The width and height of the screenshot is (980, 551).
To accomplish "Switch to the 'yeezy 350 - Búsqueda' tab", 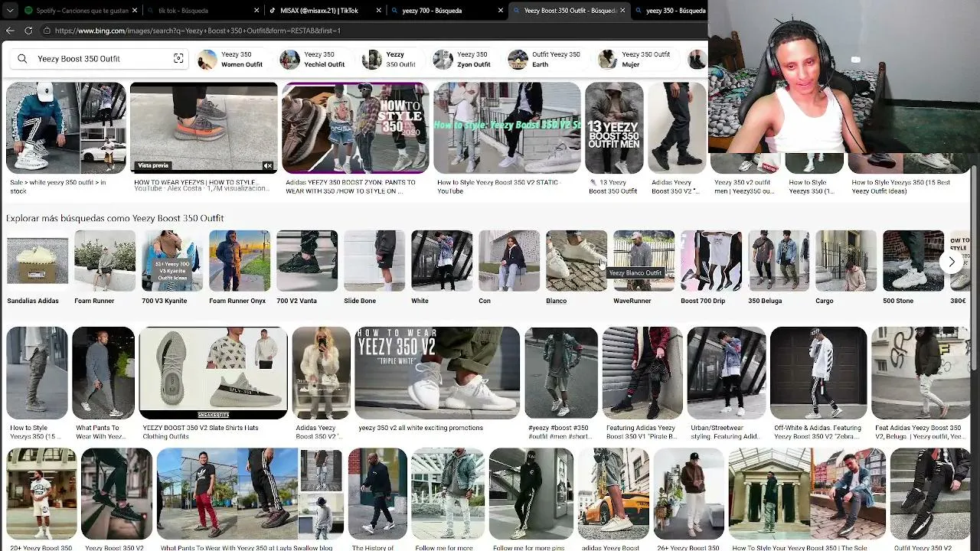I will point(671,11).
